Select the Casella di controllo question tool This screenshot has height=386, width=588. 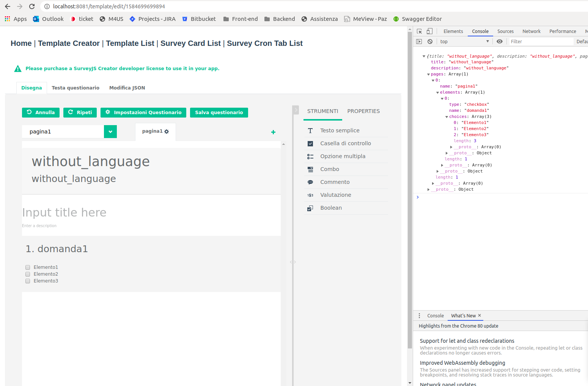pyautogui.click(x=346, y=143)
